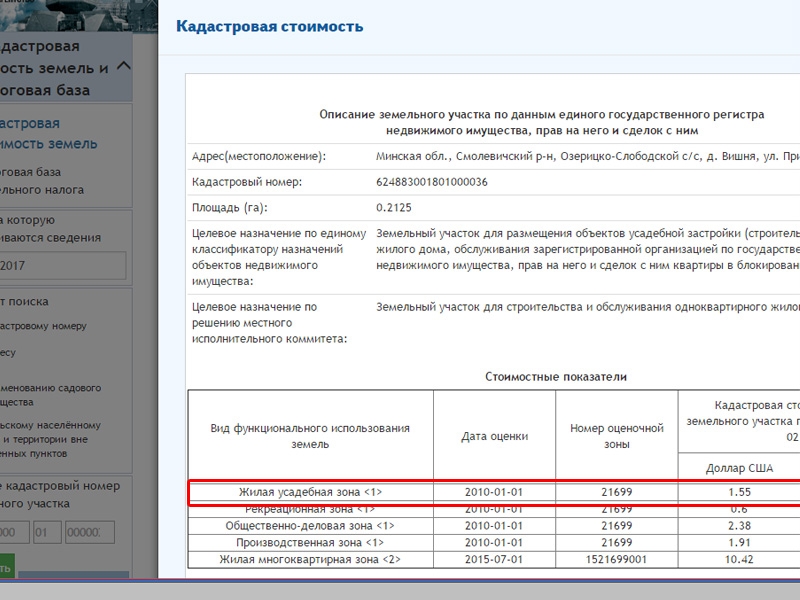Screen dimensions: 800x600
Task: Click the 'Номер оценочной зоны' column header
Action: 617,436
